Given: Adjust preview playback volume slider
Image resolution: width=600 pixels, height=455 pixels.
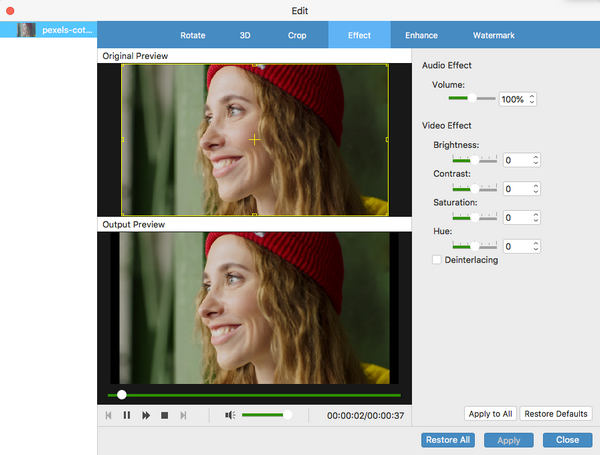Looking at the screenshot, I should point(266,415).
